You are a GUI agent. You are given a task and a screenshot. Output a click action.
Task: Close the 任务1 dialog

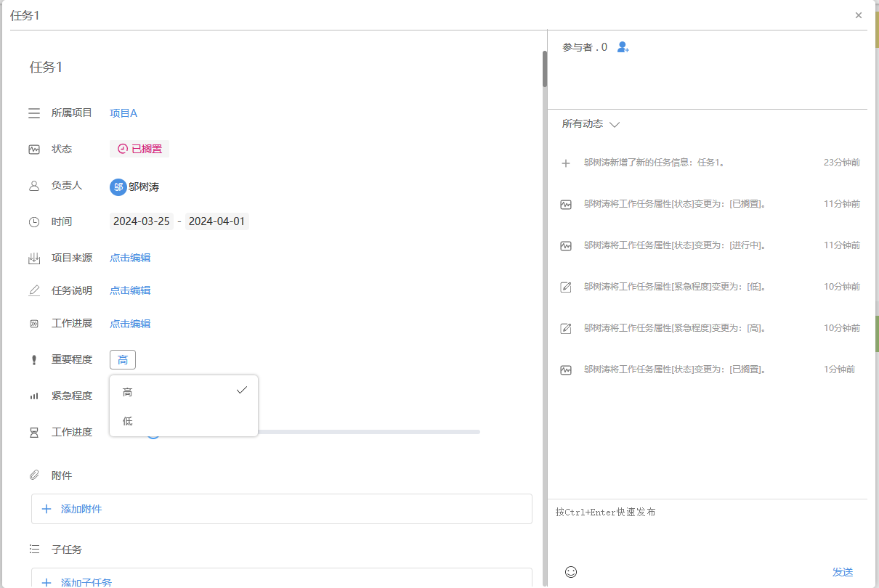tap(859, 15)
